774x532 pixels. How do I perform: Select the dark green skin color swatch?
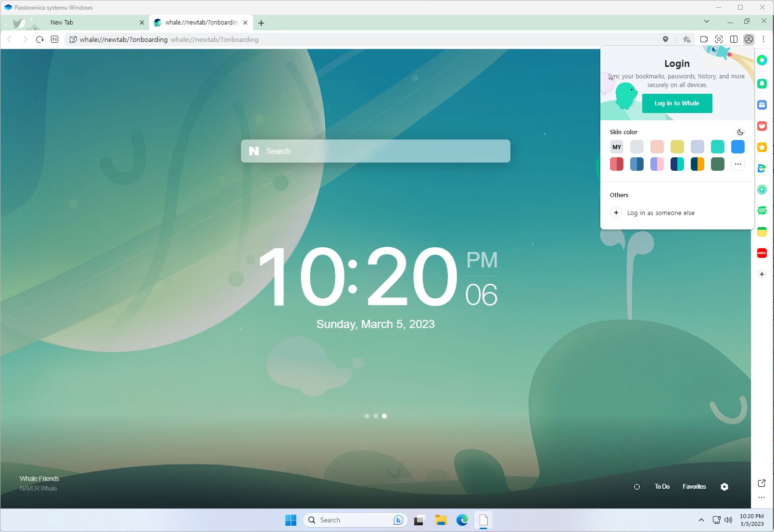[x=718, y=164]
